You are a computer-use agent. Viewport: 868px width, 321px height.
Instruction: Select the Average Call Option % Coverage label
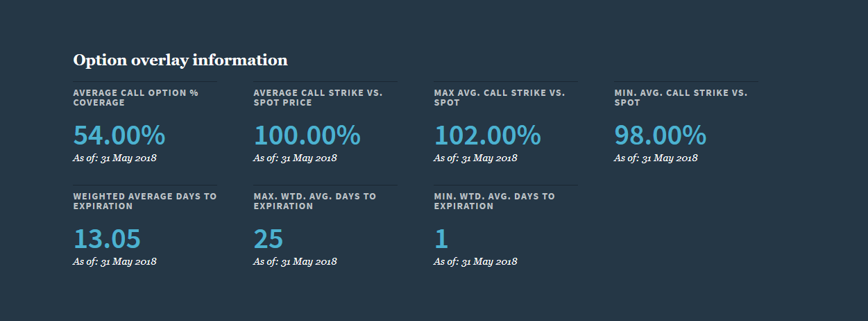coord(136,97)
